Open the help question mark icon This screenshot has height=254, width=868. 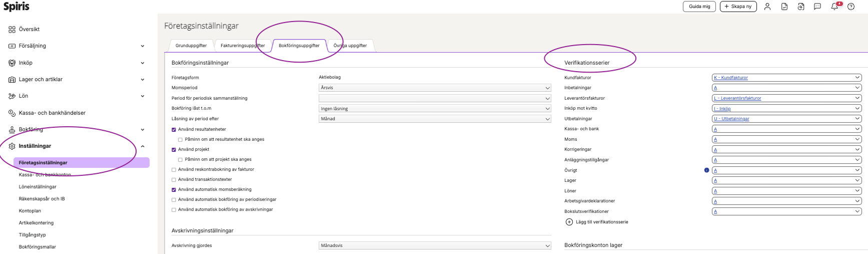point(850,7)
